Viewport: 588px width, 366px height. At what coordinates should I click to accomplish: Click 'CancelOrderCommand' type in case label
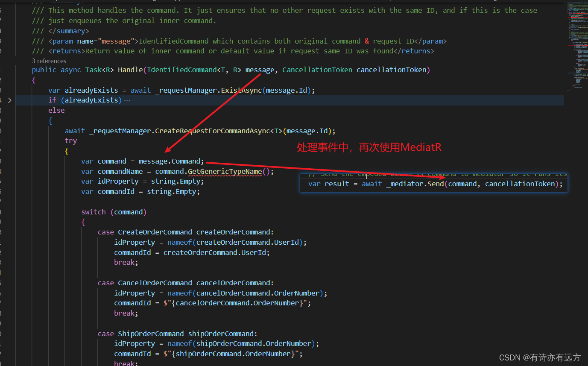(x=155, y=283)
